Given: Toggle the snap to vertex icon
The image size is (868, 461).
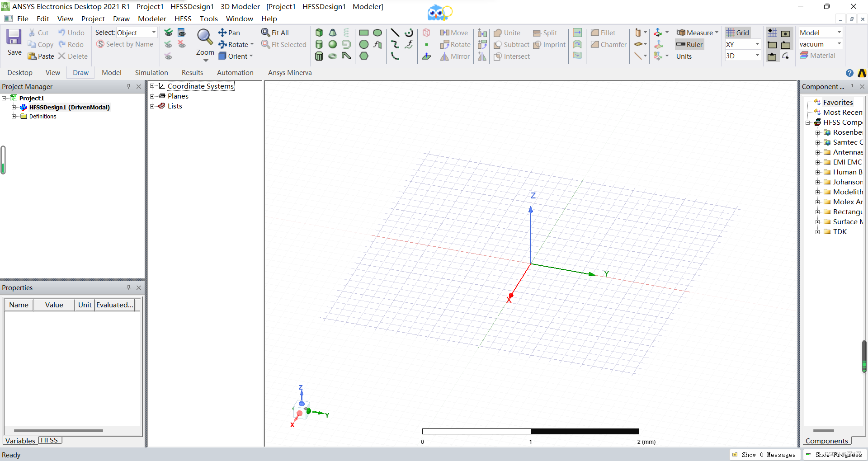Looking at the screenshot, I should (x=772, y=45).
